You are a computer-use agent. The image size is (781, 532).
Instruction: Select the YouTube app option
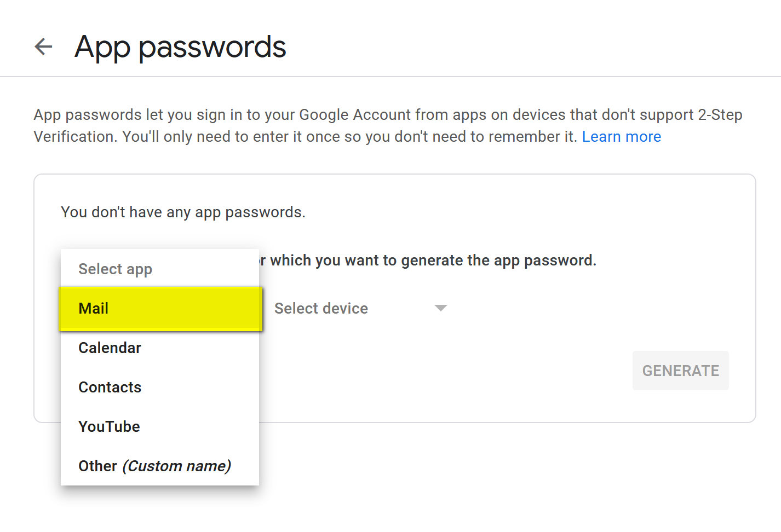click(x=109, y=427)
